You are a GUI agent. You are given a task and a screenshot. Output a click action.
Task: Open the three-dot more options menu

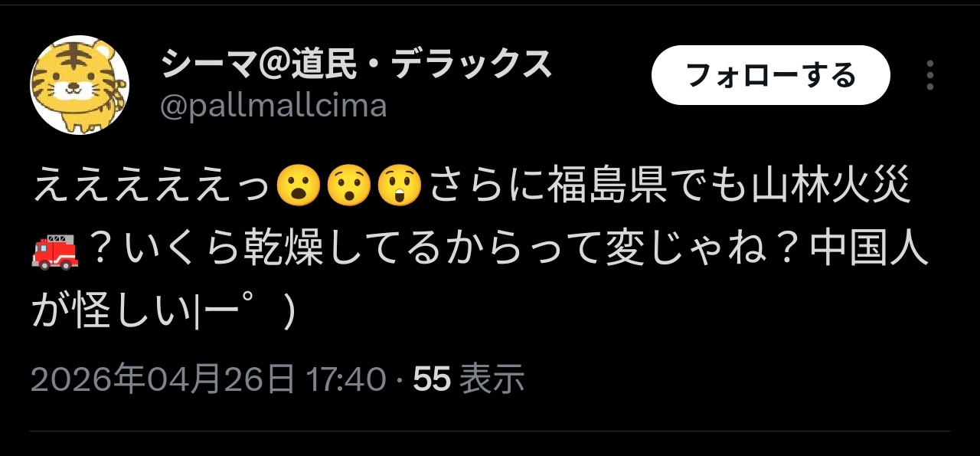pyautogui.click(x=930, y=75)
